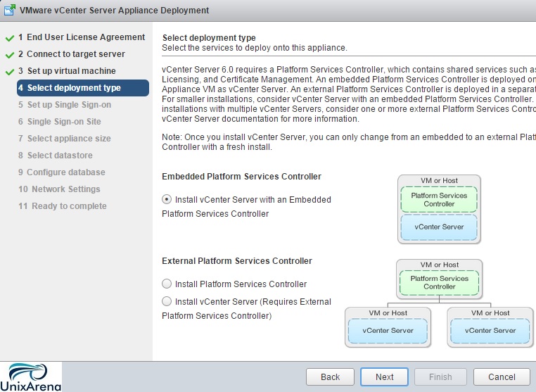This screenshot has height=392, width=536.
Task: Click the green checkmark beside End User License Agreement
Action: coord(10,38)
